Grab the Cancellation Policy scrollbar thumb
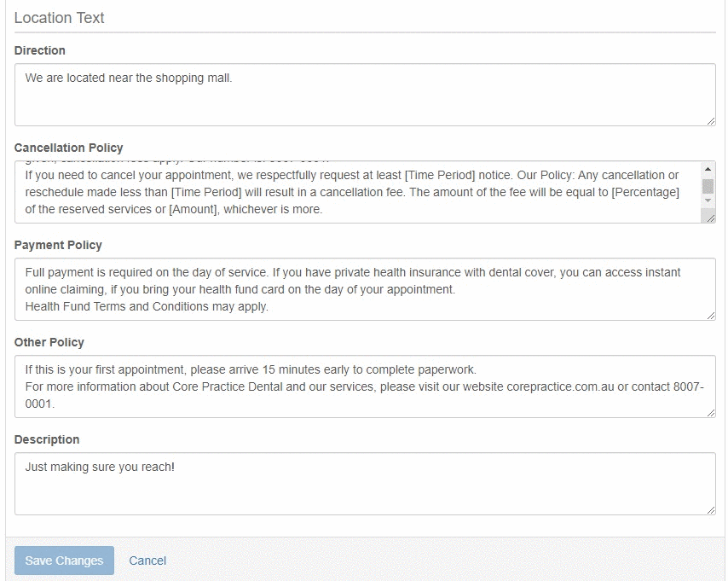 708,186
